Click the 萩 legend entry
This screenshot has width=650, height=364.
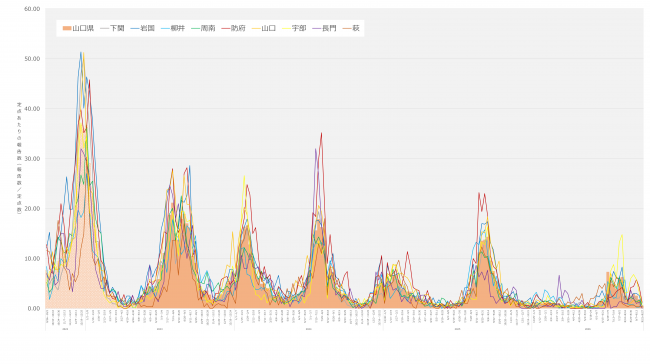pyautogui.click(x=351, y=29)
